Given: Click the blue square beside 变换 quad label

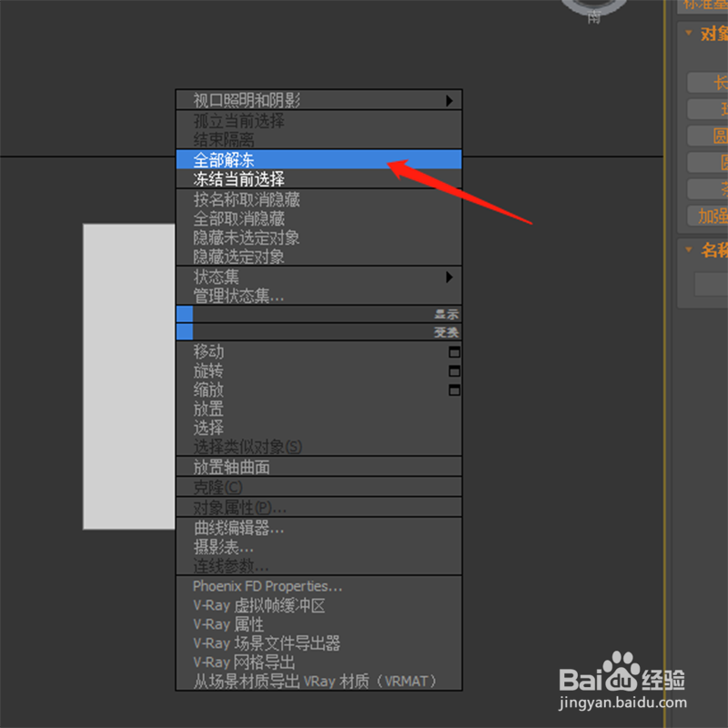Looking at the screenshot, I should (x=185, y=332).
